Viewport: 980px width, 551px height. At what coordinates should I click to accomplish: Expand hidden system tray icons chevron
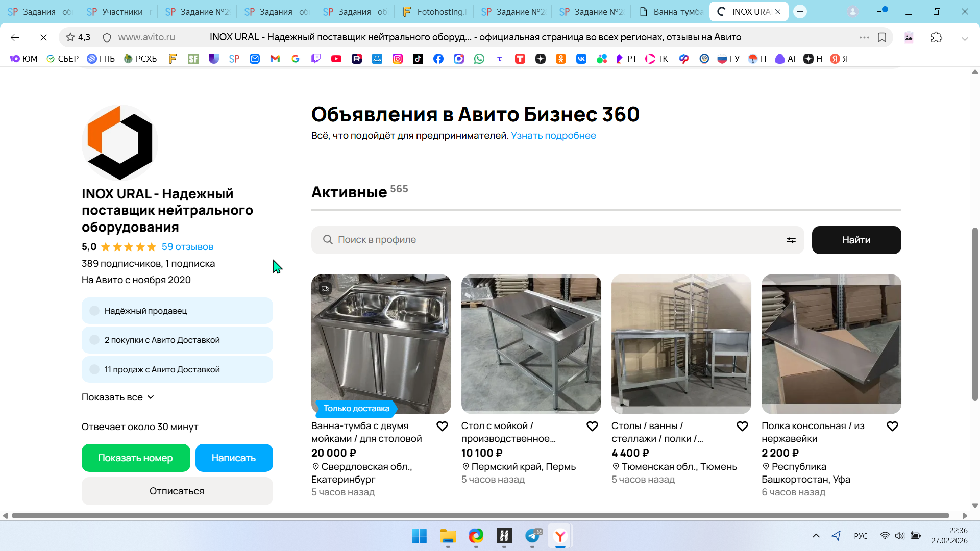point(816,536)
